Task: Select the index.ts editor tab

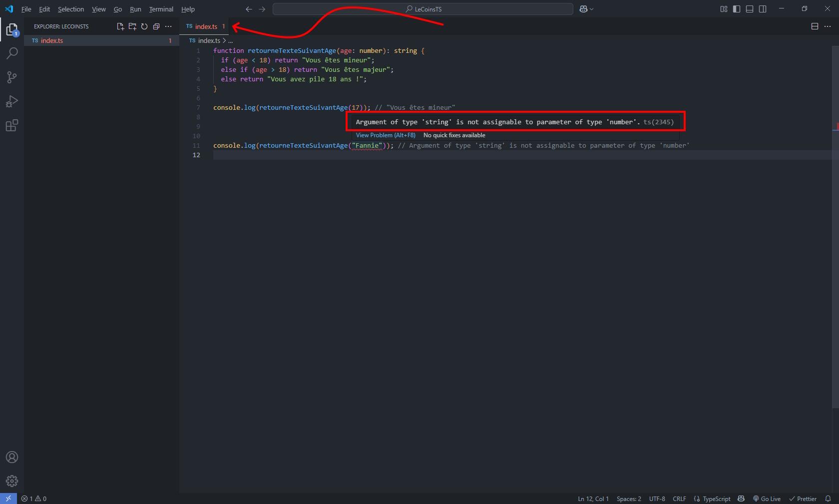Action: (204, 26)
